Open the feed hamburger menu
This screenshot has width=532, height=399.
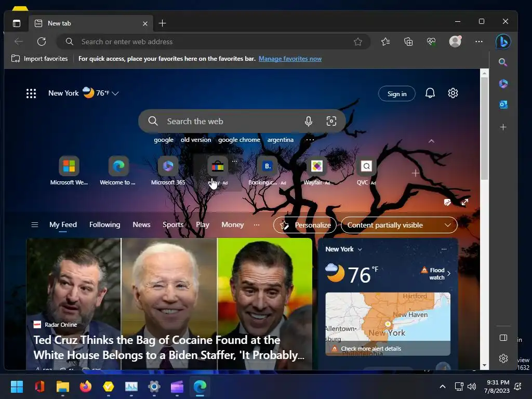click(x=35, y=224)
